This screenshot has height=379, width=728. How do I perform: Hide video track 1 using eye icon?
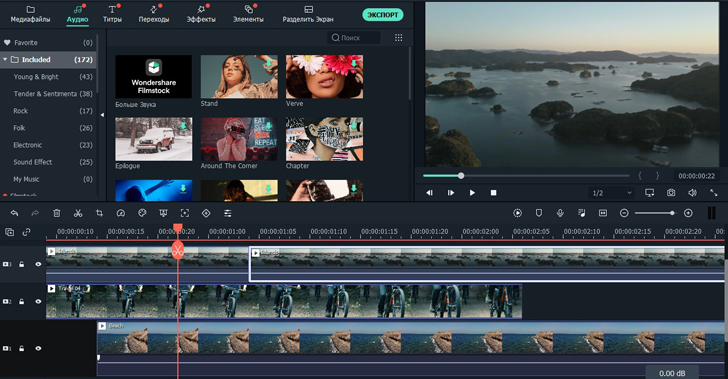pos(38,348)
